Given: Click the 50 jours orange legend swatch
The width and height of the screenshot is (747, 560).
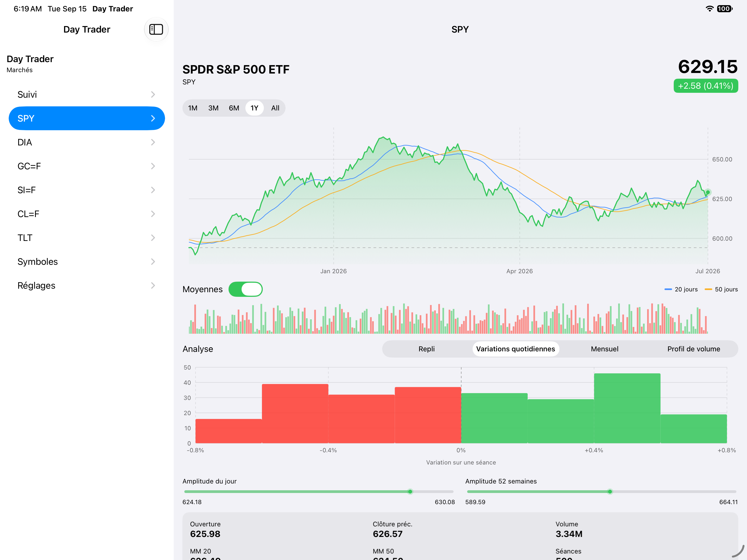Looking at the screenshot, I should pos(708,289).
